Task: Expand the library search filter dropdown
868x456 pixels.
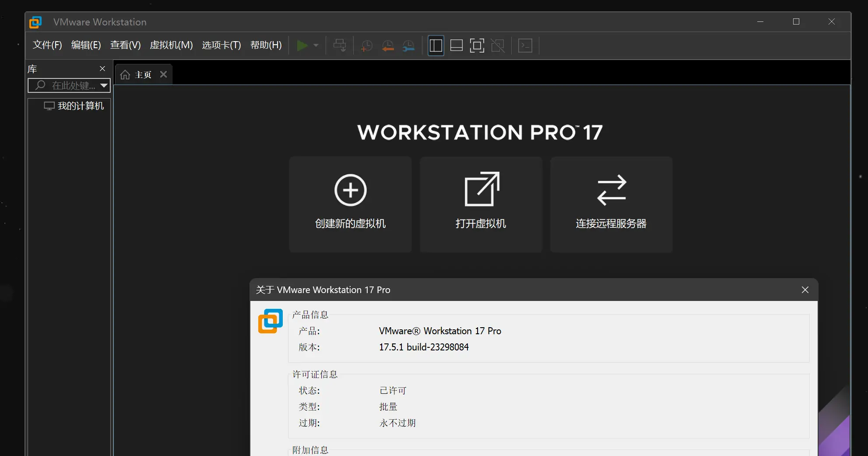Action: (104, 85)
